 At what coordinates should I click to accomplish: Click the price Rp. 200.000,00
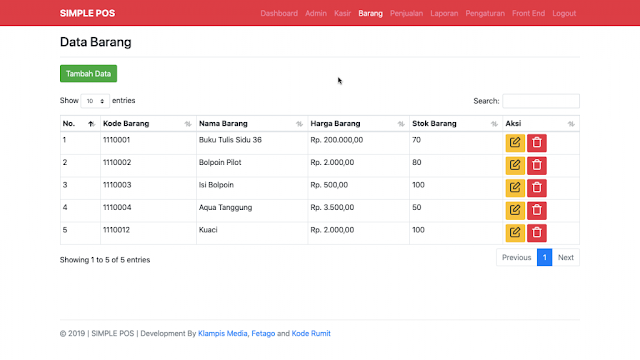coord(336,140)
